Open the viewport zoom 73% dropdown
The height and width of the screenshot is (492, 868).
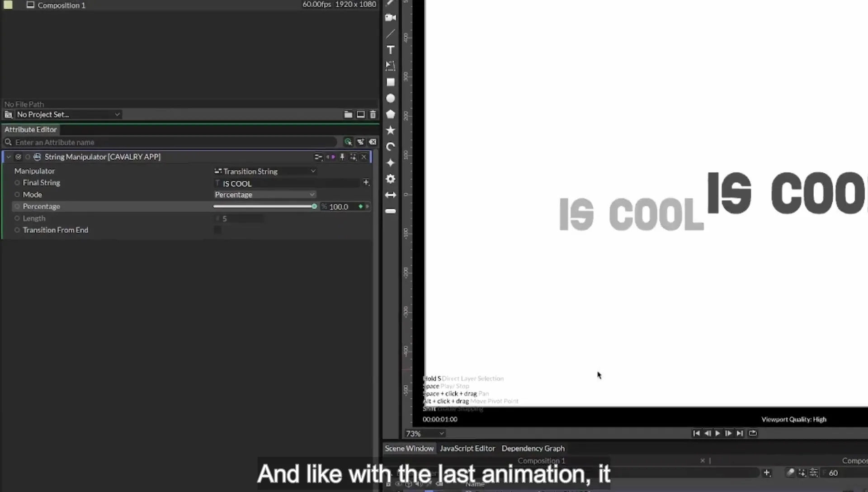(425, 433)
